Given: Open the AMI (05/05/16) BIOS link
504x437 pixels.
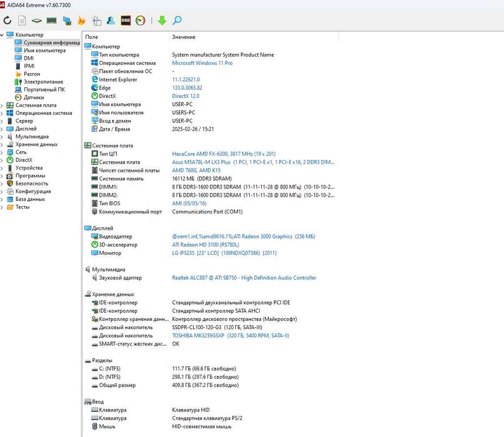Looking at the screenshot, I should click(x=189, y=204).
